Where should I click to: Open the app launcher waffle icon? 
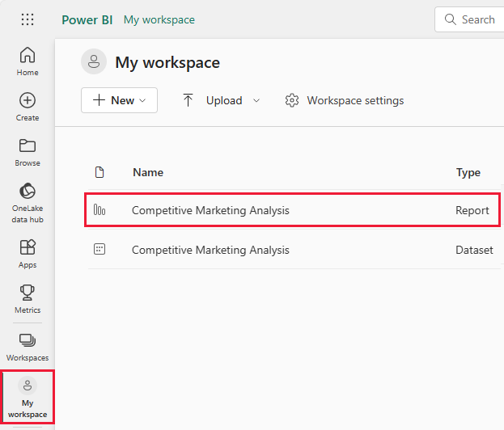(28, 19)
